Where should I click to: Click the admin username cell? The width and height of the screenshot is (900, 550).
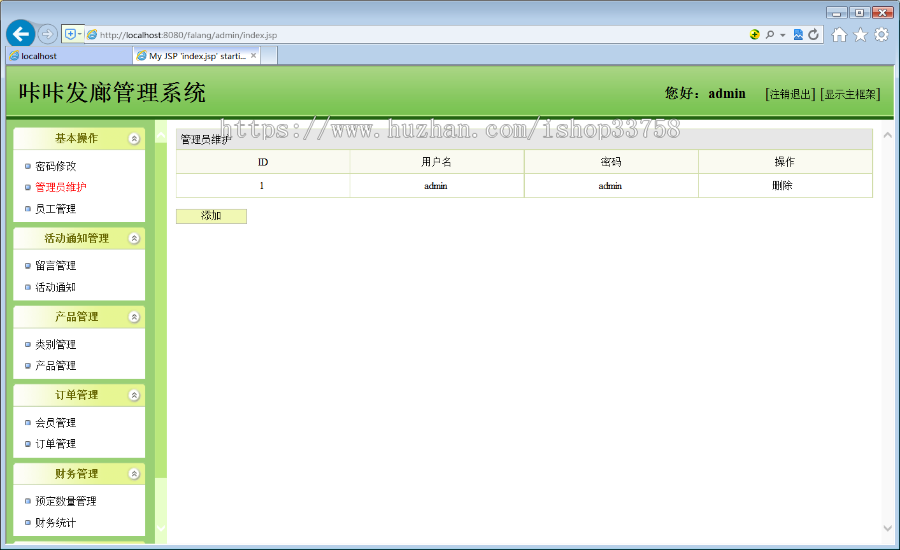tap(436, 185)
